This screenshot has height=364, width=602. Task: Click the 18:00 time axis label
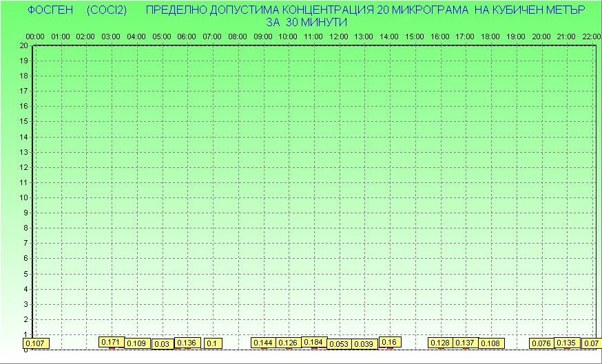[490, 37]
